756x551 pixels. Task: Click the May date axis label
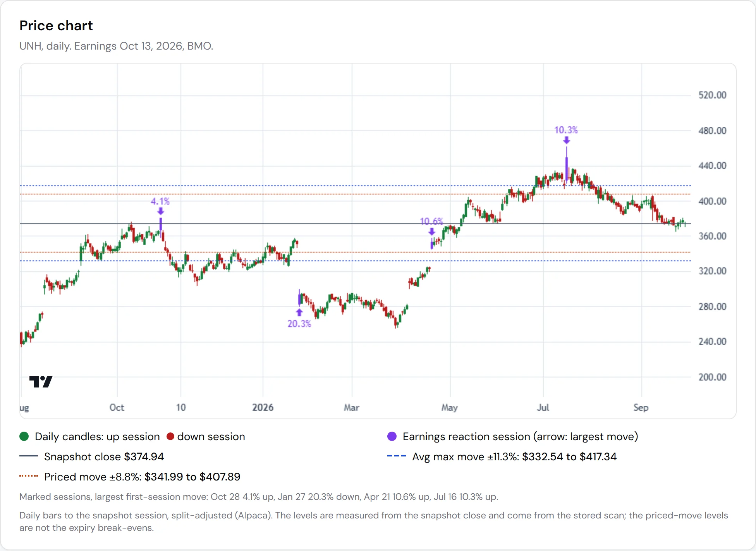click(449, 408)
